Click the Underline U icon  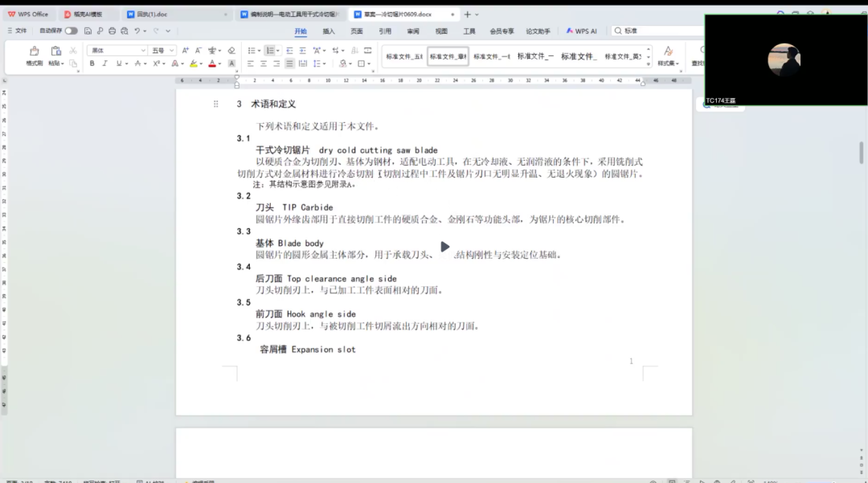(118, 63)
